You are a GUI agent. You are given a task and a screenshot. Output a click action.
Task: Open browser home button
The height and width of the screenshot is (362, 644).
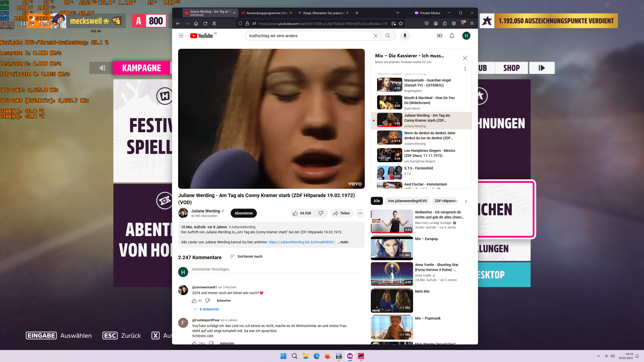click(196, 24)
